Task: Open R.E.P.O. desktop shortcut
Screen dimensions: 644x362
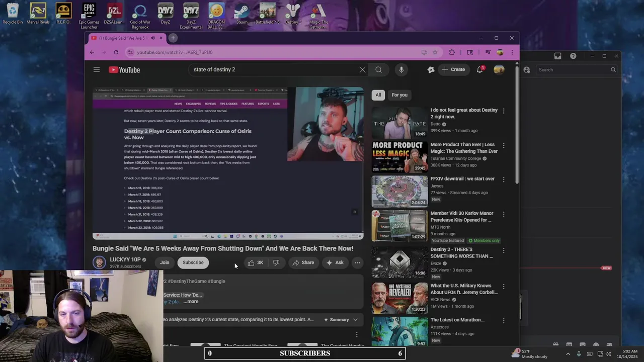Action: click(x=63, y=14)
